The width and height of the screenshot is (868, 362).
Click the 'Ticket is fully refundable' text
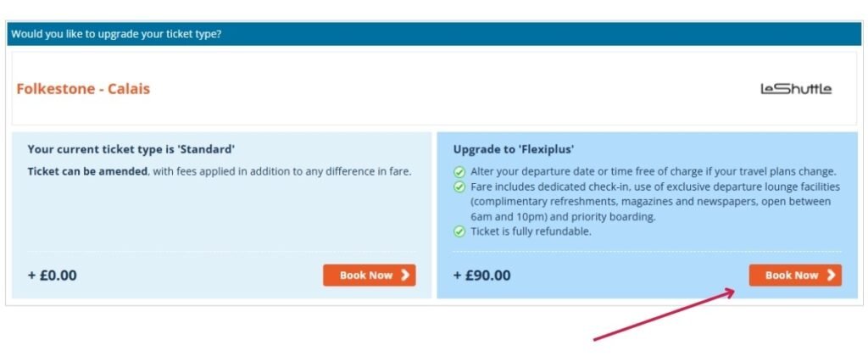coord(531,231)
